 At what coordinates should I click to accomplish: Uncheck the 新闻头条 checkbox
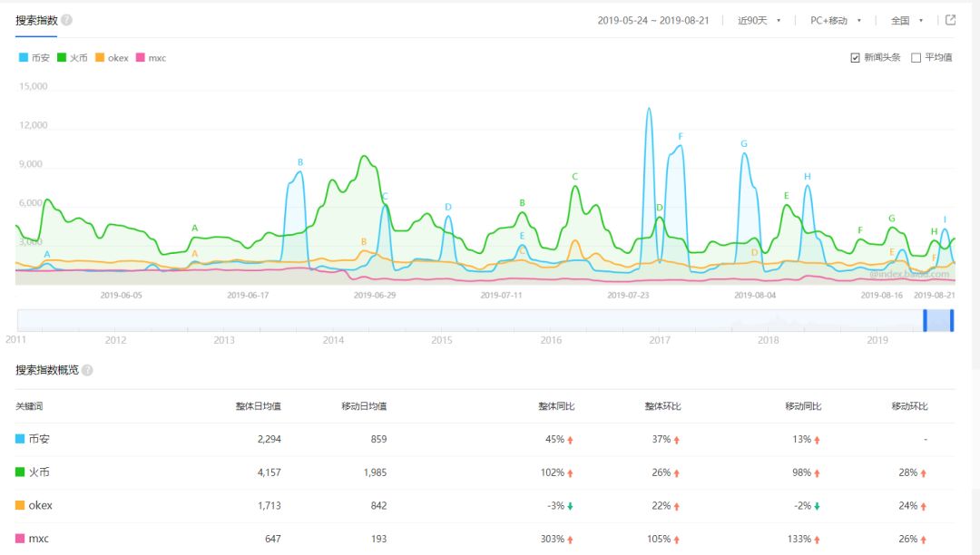(x=855, y=57)
